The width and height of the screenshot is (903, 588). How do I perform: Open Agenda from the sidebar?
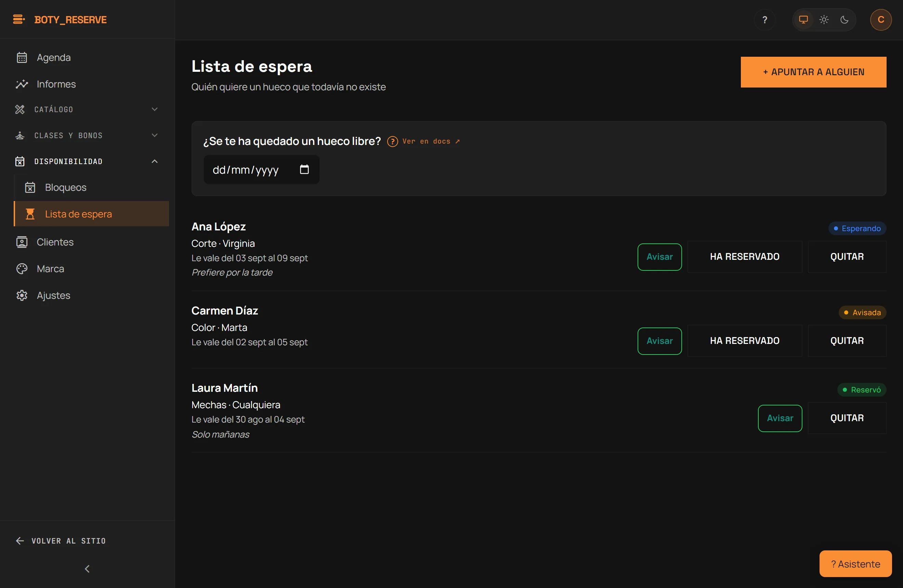tap(90, 57)
